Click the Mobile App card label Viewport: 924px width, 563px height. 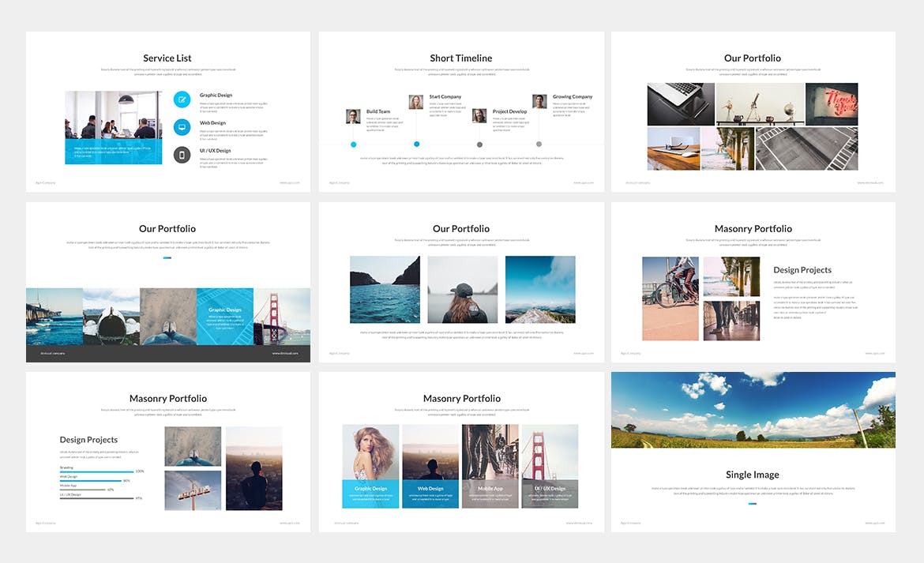[490, 489]
